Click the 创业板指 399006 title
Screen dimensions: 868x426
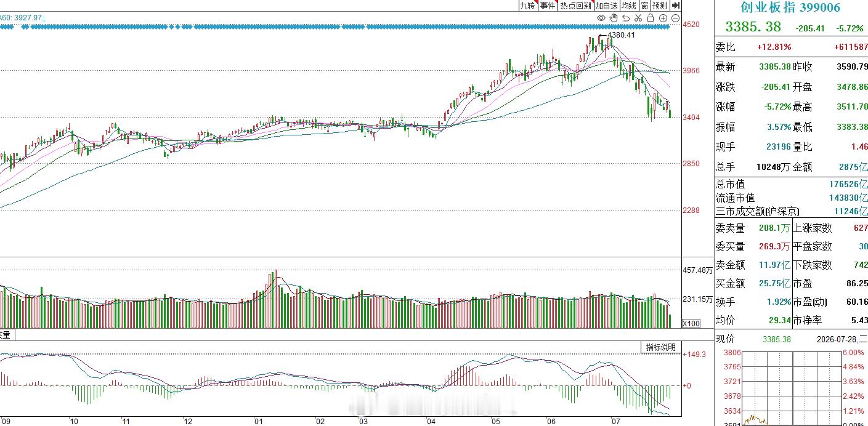coord(790,7)
